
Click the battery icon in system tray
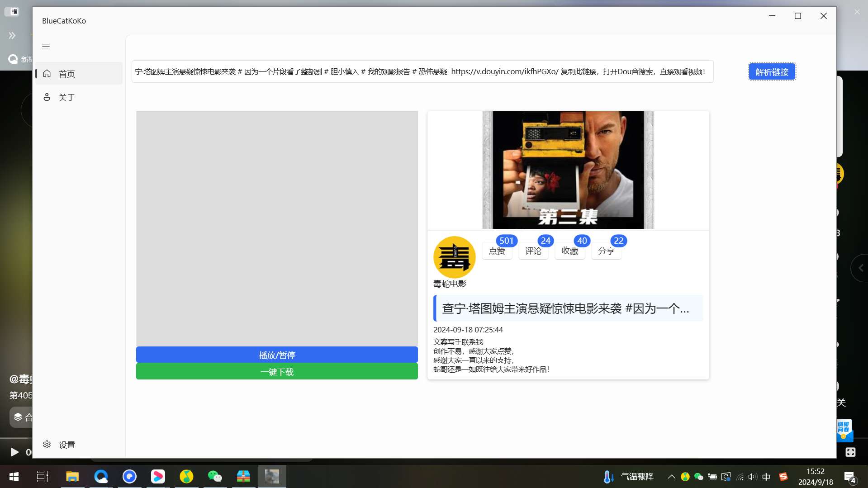tap(712, 477)
